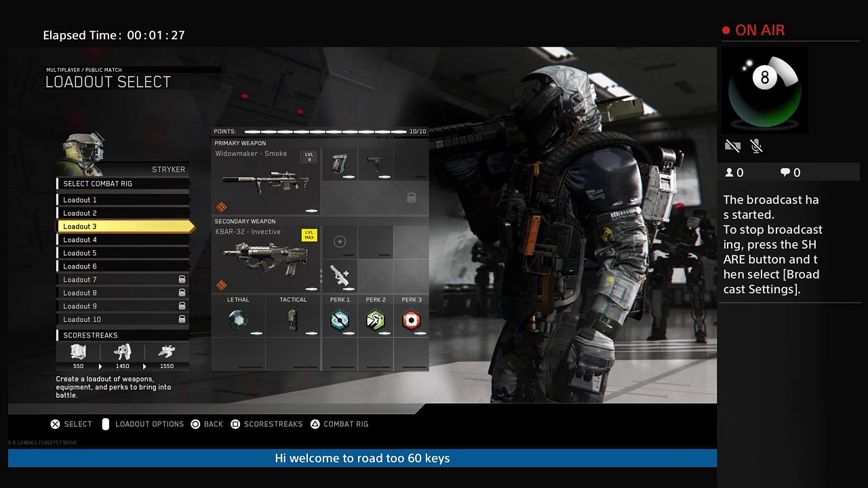Click the broadcast comment count icon
Viewport: 868px width, 488px height.
click(x=785, y=173)
